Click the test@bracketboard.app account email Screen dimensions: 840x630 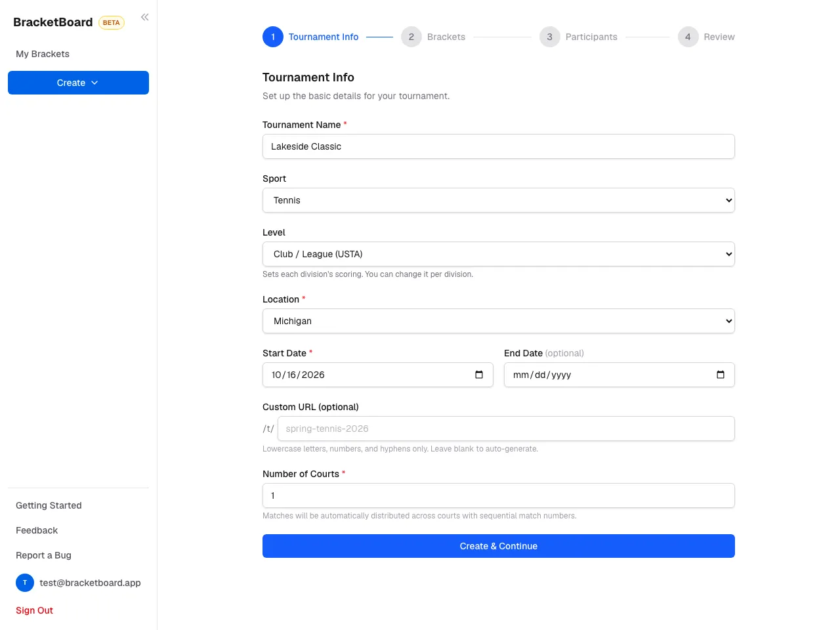(90, 583)
